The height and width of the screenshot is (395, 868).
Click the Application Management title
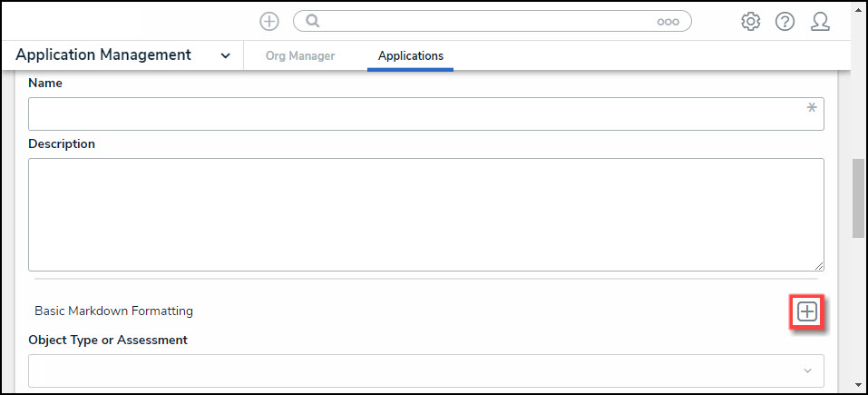pos(103,55)
